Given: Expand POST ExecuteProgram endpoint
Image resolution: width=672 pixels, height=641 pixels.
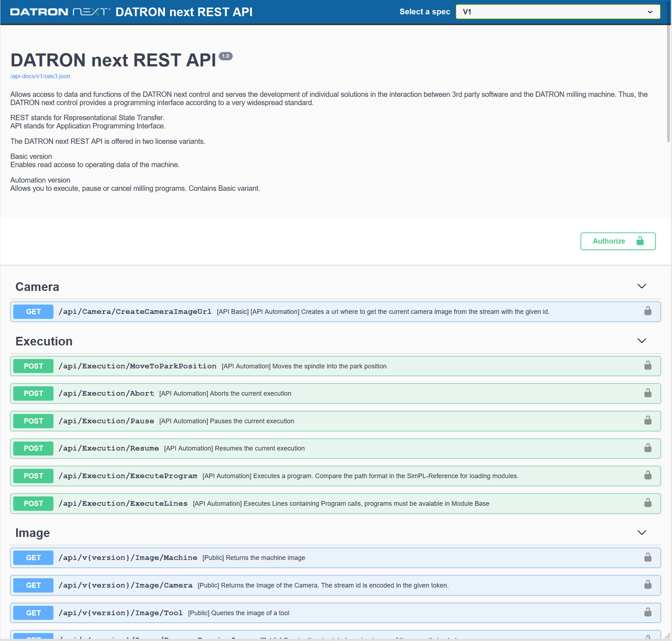Looking at the screenshot, I should tap(335, 476).
